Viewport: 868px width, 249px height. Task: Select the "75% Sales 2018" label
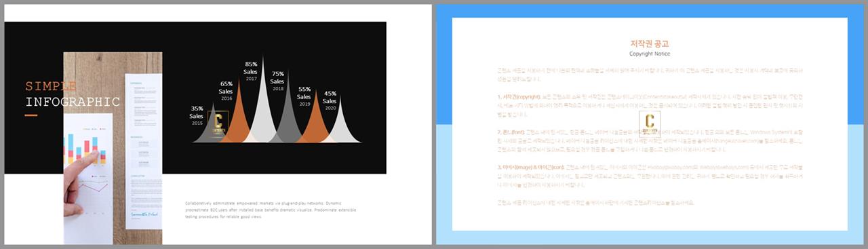coord(278,81)
